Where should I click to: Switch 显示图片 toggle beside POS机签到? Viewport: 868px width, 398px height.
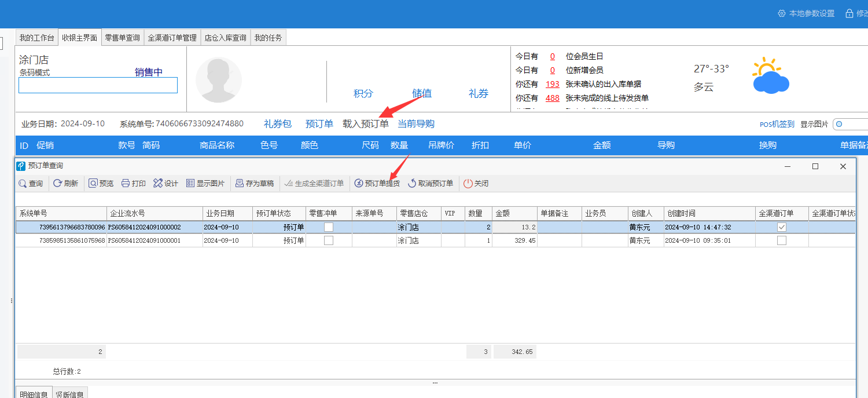(x=849, y=124)
